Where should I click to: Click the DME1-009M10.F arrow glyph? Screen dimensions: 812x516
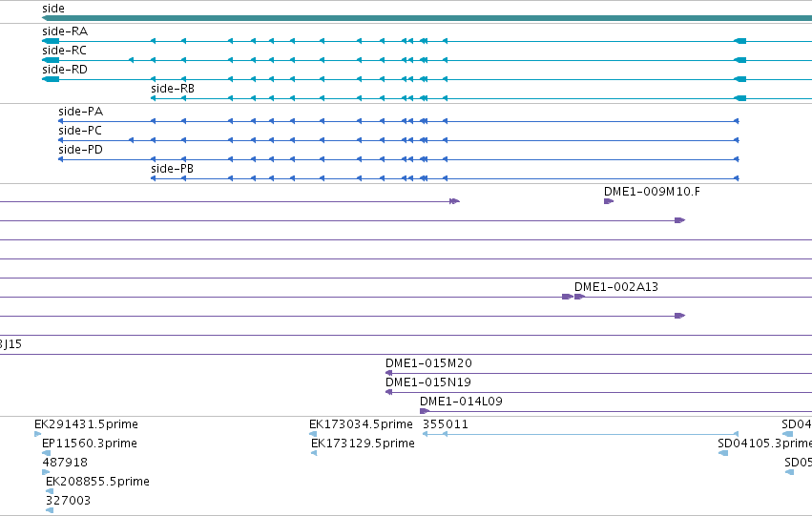coord(609,201)
